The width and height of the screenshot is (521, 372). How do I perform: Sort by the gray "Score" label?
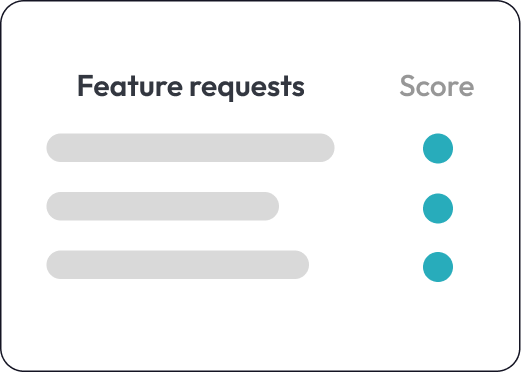[x=437, y=86]
